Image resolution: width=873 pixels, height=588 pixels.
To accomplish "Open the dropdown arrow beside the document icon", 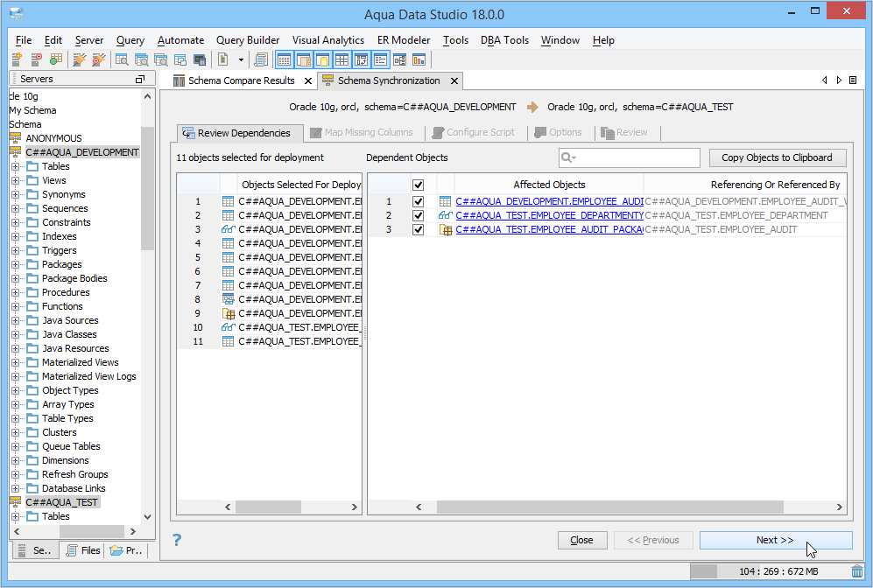I will tap(241, 59).
